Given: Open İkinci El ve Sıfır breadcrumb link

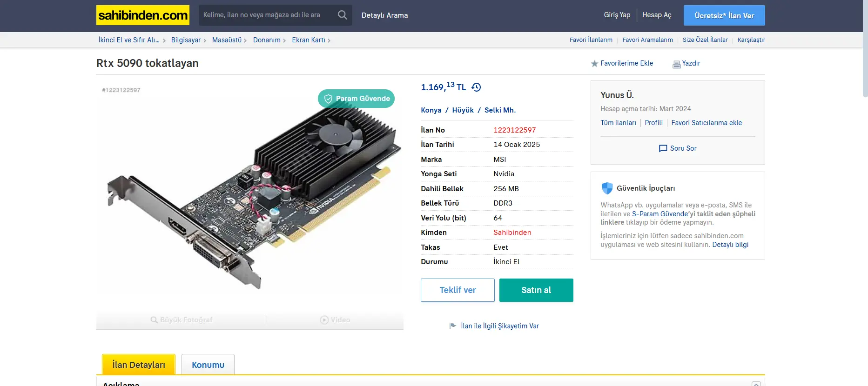Looking at the screenshot, I should coord(129,40).
